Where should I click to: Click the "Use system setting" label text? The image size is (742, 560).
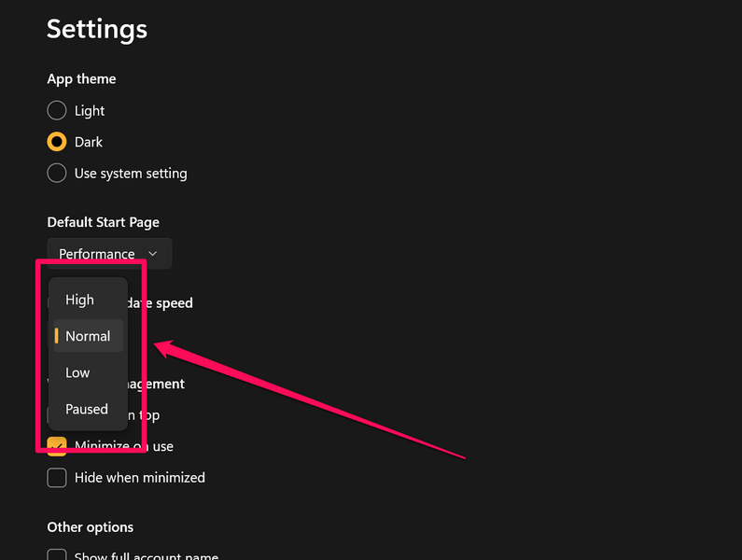tap(131, 173)
